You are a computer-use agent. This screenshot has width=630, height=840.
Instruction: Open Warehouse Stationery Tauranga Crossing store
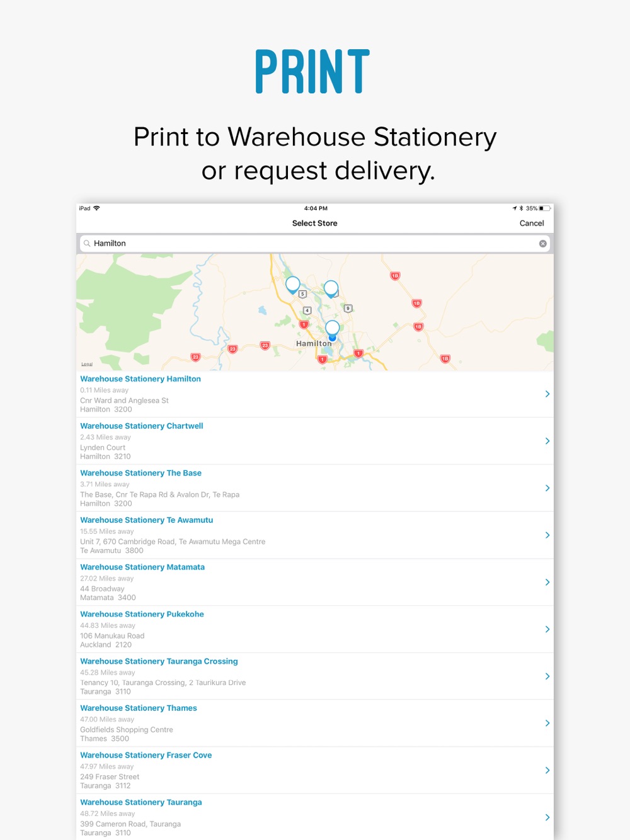pyautogui.click(x=315, y=676)
